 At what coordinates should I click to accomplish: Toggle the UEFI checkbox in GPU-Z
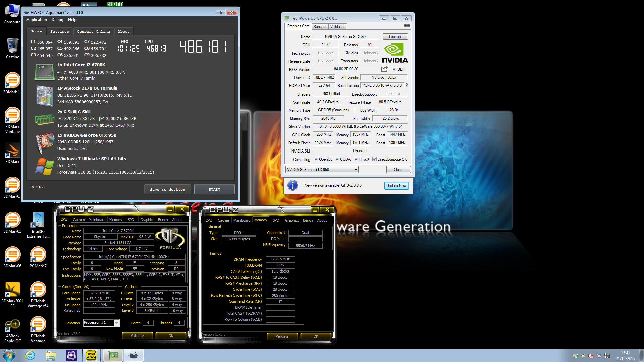coord(394,69)
